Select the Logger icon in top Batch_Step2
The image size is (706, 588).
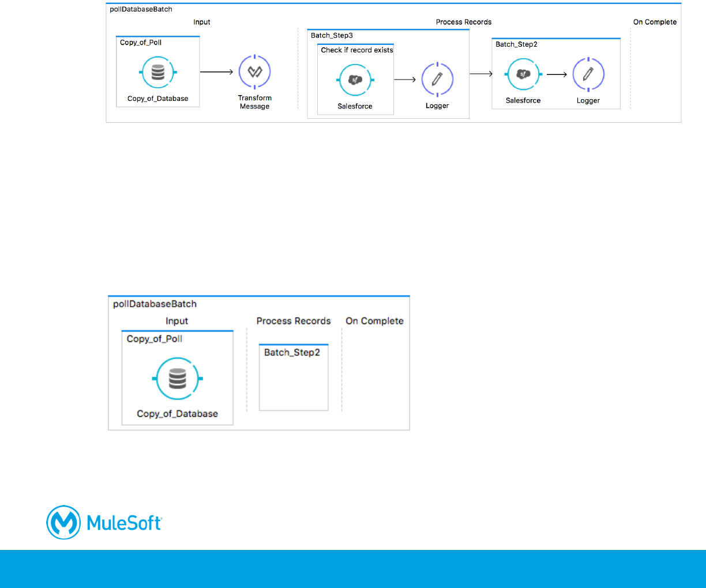[588, 74]
